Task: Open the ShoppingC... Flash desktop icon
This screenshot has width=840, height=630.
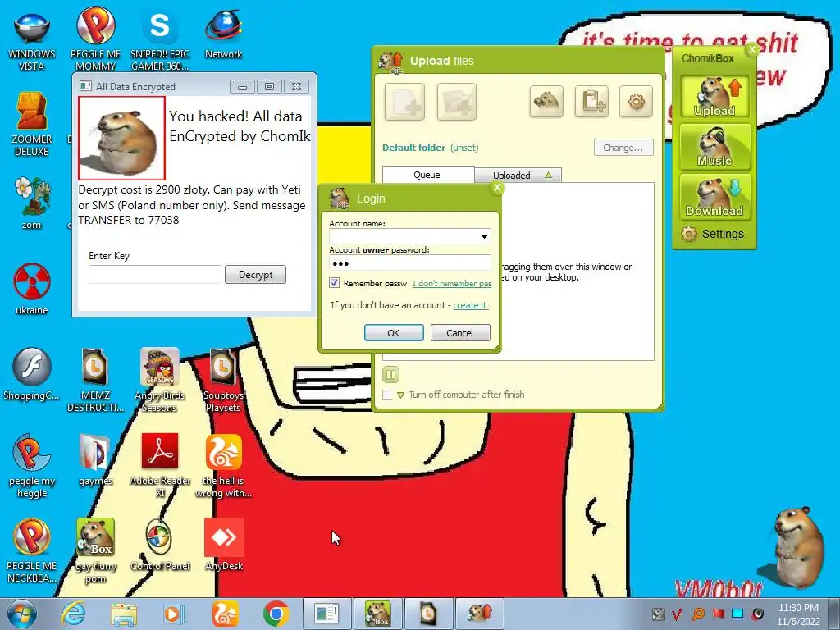Action: [x=32, y=374]
